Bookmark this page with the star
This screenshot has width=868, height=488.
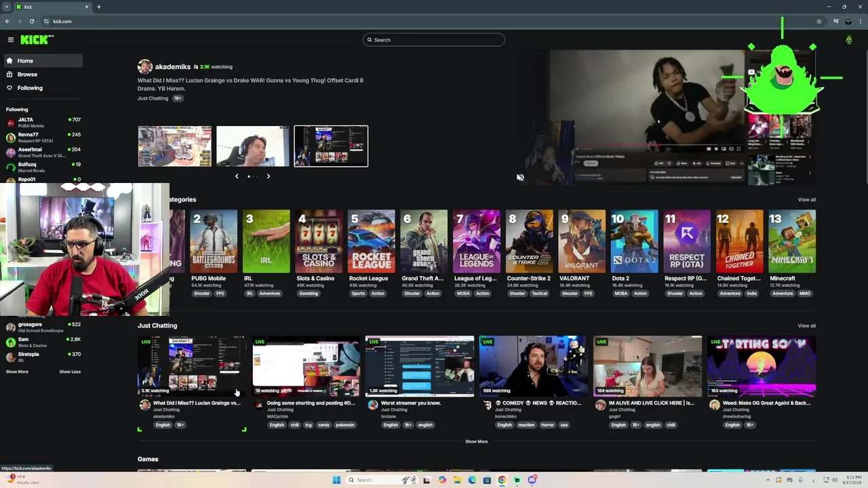click(819, 21)
